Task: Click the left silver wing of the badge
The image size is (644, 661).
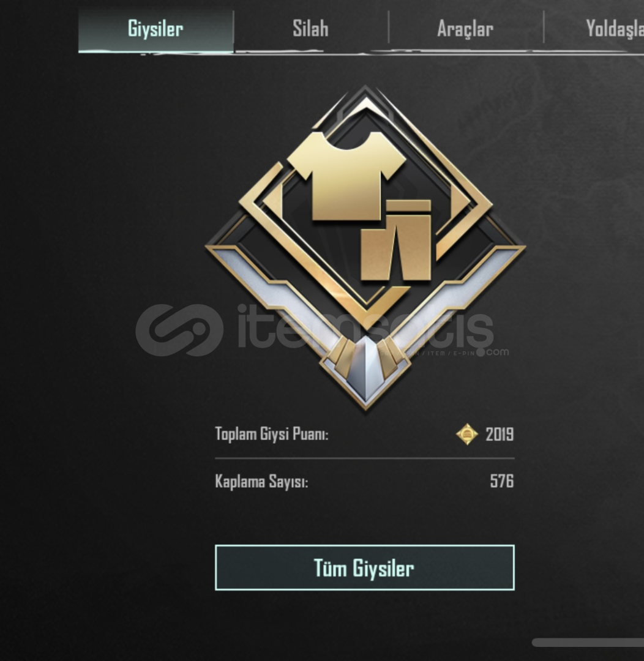Action: click(274, 295)
